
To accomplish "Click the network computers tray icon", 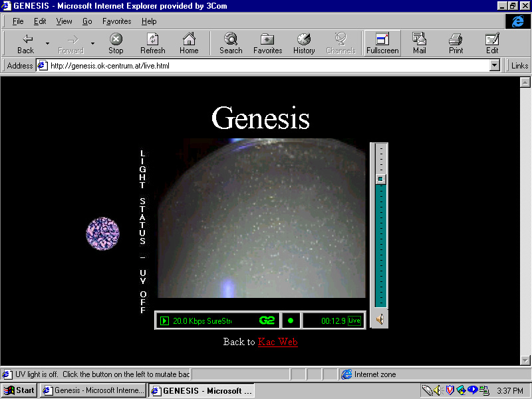I will click(484, 390).
